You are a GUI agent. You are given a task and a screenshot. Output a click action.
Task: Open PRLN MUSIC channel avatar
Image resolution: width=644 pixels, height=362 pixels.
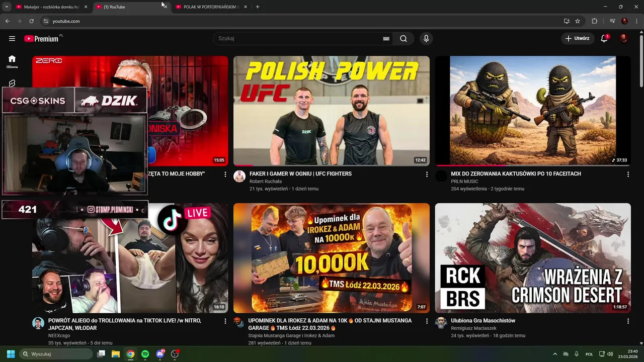click(x=441, y=176)
